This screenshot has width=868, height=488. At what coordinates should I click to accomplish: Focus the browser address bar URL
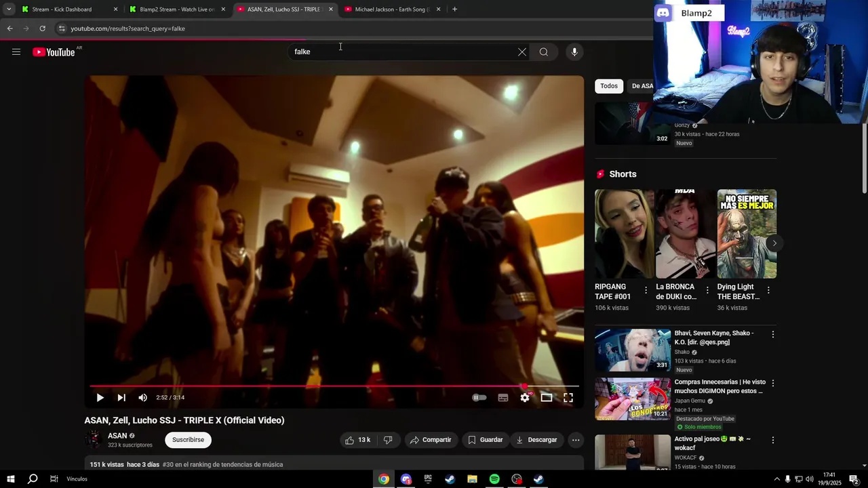click(127, 28)
